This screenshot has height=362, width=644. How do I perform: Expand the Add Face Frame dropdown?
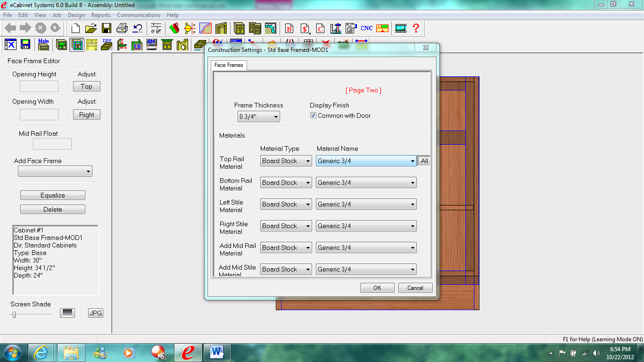click(x=55, y=172)
